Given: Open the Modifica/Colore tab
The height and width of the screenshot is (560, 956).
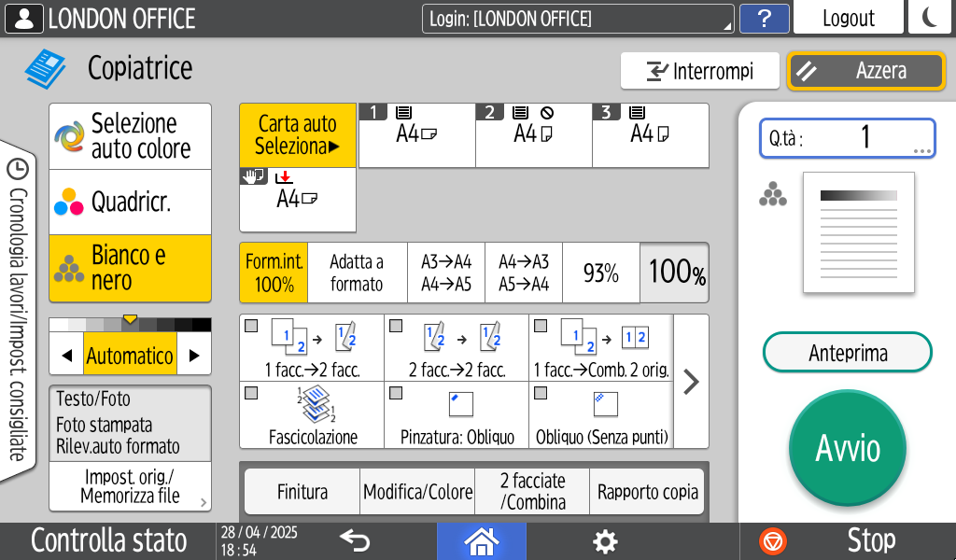Looking at the screenshot, I should click(417, 491).
